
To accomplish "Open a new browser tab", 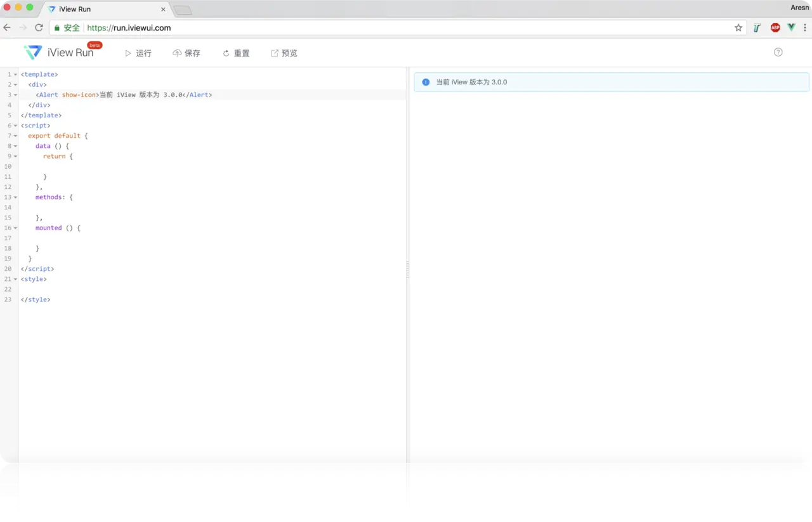I will click(x=183, y=10).
